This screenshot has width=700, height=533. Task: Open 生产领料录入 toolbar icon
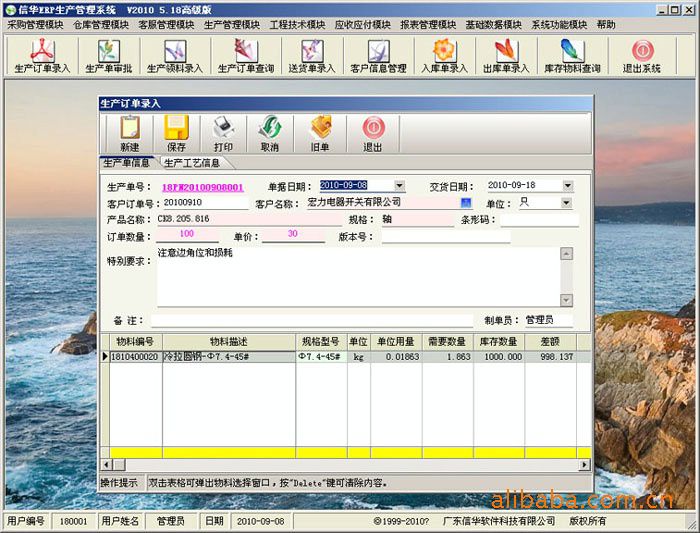click(x=175, y=56)
